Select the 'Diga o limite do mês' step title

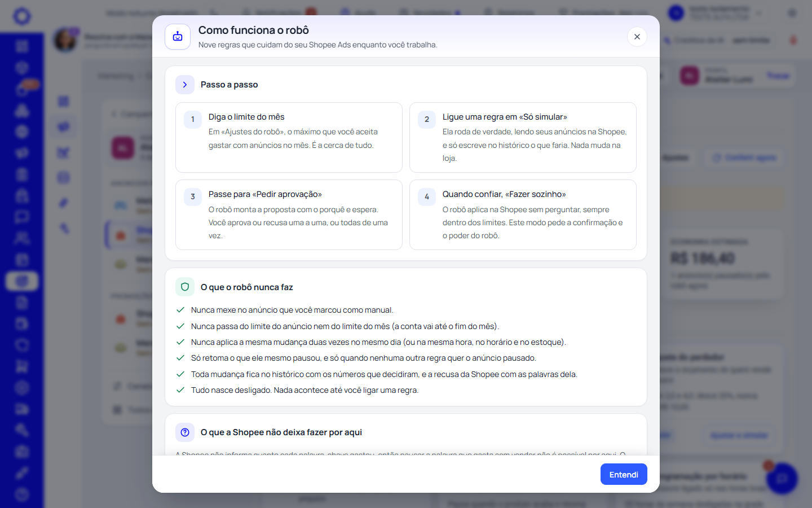point(246,117)
